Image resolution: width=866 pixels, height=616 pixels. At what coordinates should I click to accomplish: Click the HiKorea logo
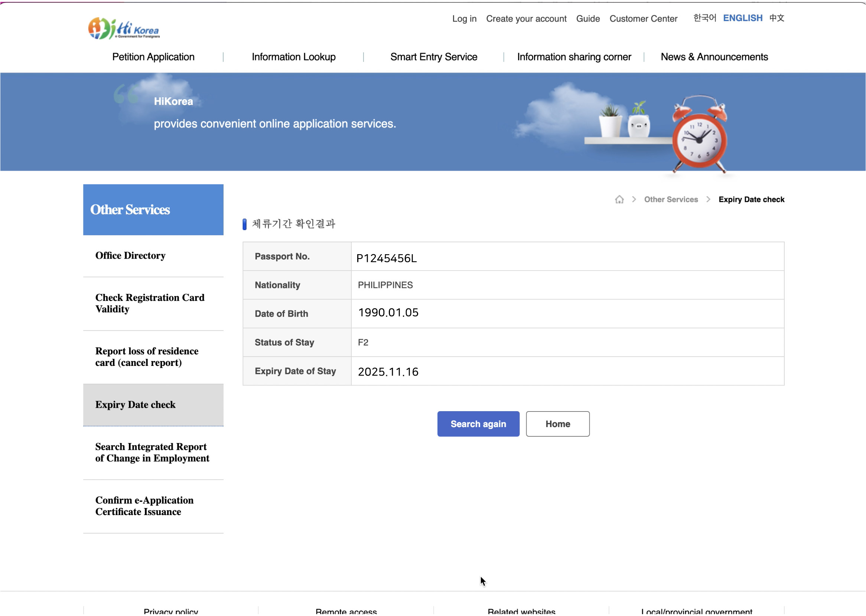pos(123,28)
